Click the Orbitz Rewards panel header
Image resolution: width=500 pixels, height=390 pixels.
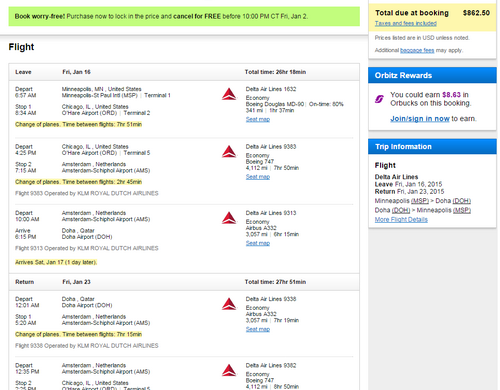tap(432, 75)
